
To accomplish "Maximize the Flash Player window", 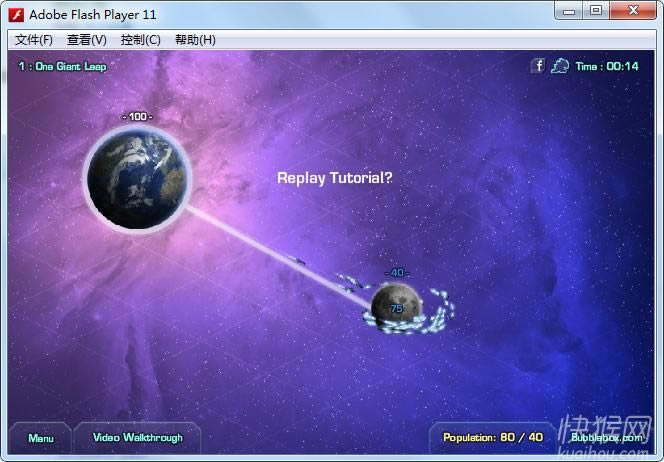I will point(596,11).
